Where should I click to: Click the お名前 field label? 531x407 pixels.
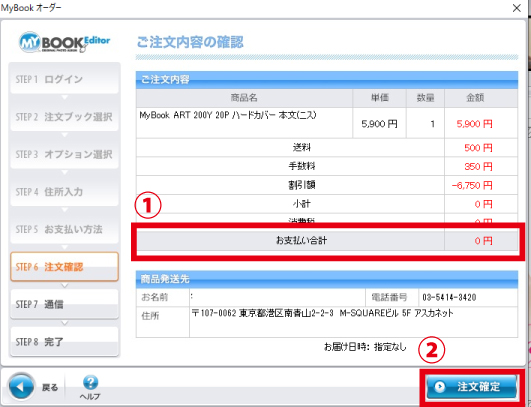154,297
